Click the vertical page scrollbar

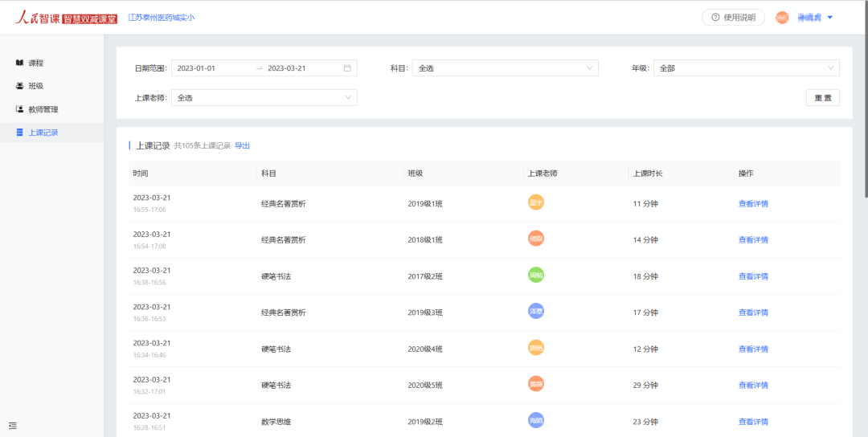866,100
